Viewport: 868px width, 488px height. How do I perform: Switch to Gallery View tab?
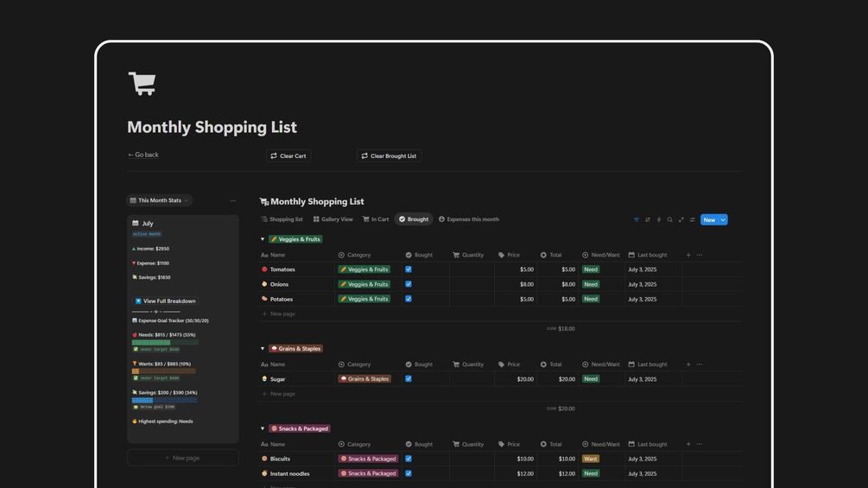pyautogui.click(x=333, y=219)
